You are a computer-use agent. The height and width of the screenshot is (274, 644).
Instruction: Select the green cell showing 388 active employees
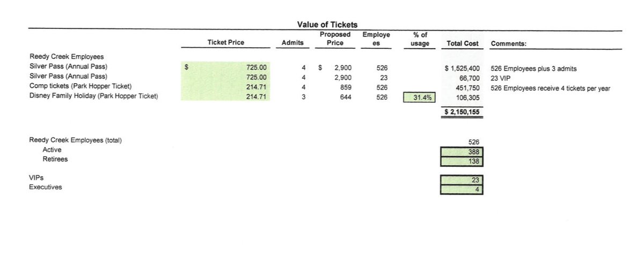coord(462,151)
